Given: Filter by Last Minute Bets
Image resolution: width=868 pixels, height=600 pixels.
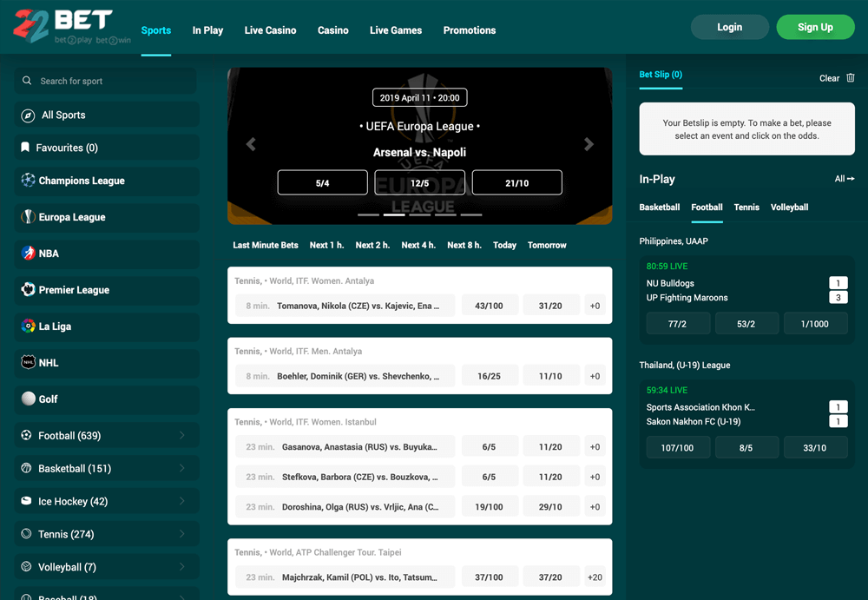Looking at the screenshot, I should pos(265,245).
